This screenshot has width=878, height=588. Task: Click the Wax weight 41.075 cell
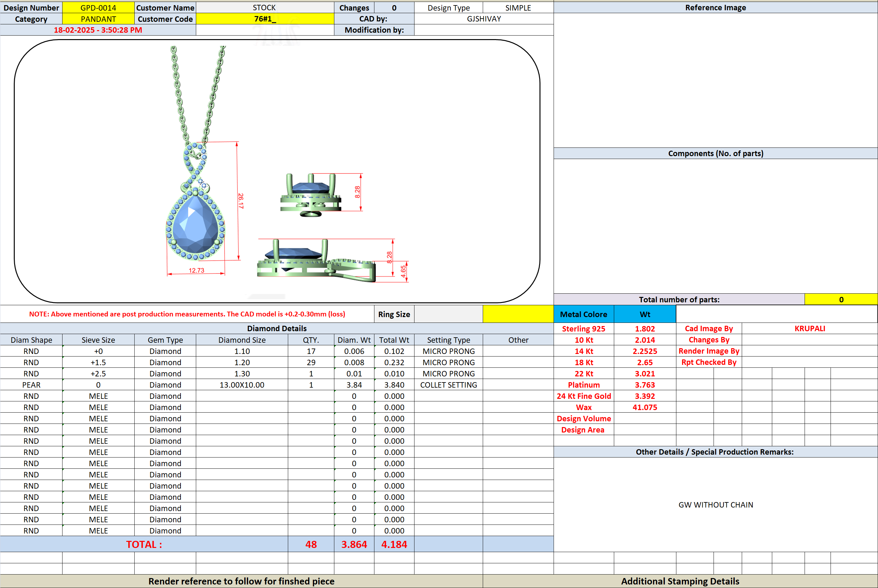[645, 407]
